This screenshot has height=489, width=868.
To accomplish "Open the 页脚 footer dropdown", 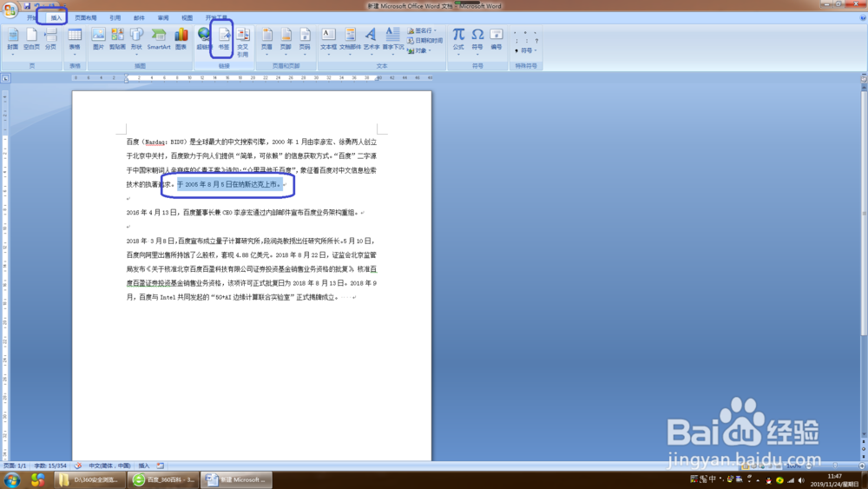I will (286, 40).
